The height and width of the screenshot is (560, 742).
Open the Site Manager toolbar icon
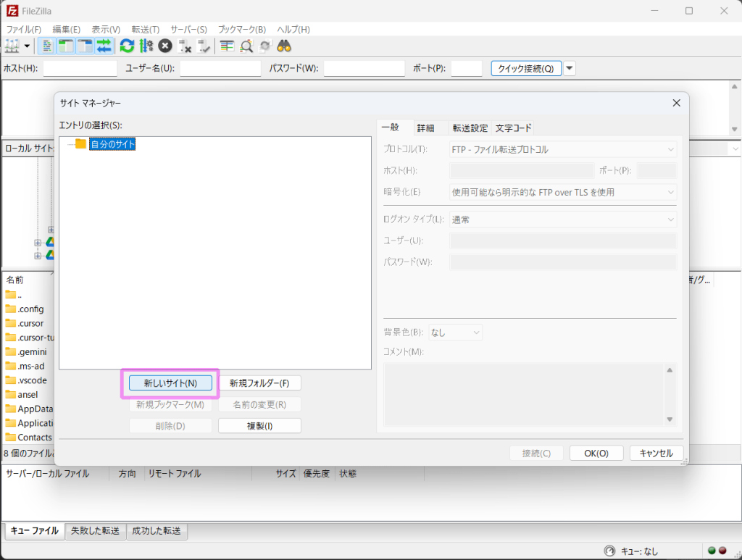point(12,46)
